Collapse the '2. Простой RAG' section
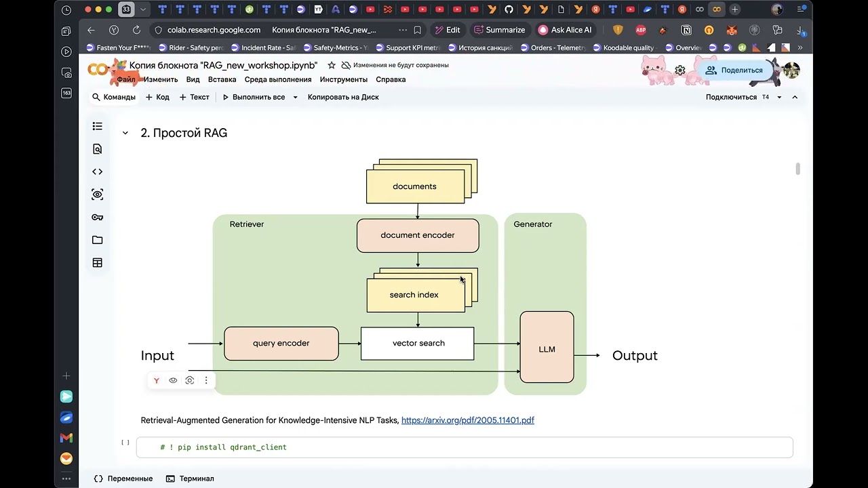This screenshot has height=488, width=868. (125, 133)
